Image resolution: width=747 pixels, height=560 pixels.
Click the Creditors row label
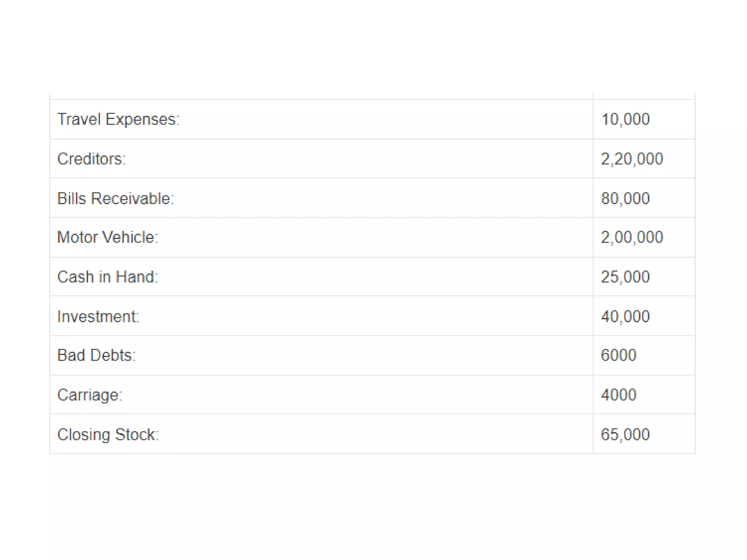(x=91, y=159)
